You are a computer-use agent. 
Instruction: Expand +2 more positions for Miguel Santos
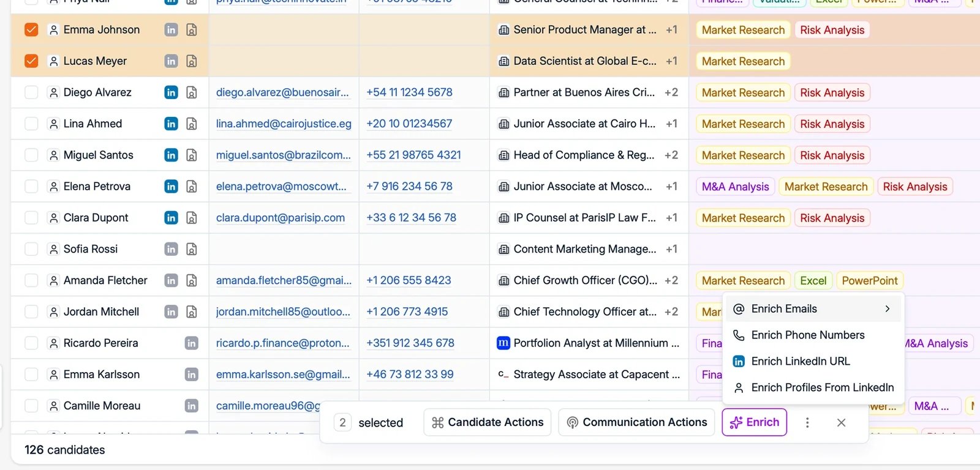tap(671, 155)
